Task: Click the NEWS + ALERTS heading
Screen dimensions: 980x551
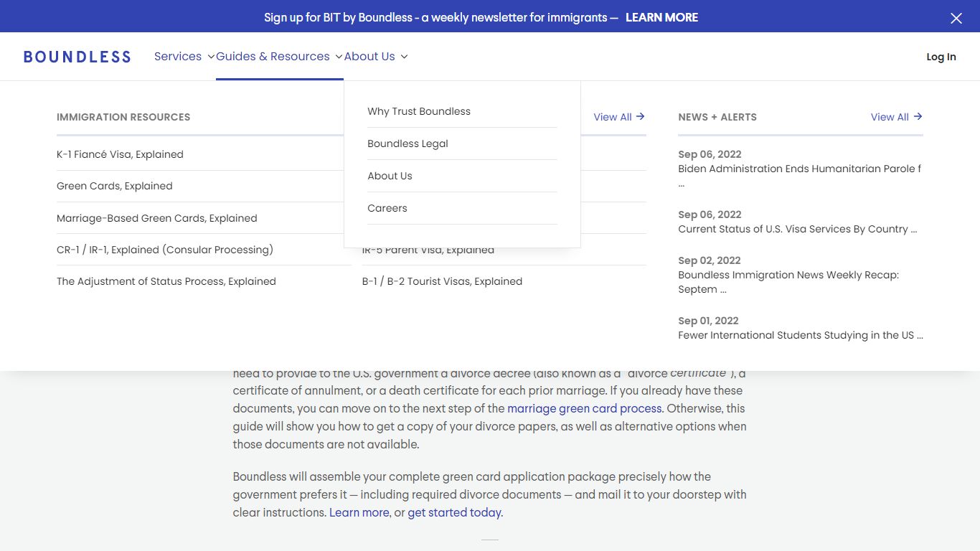Action: (717, 117)
